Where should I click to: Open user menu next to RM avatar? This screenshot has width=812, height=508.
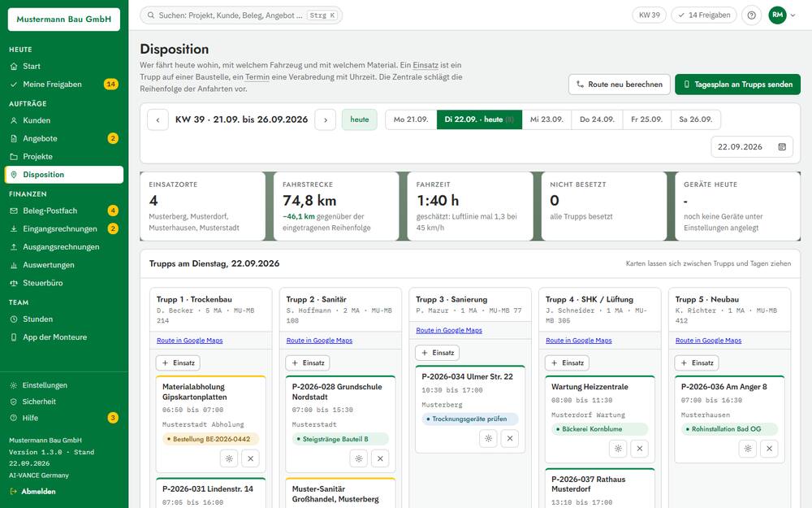(x=793, y=15)
